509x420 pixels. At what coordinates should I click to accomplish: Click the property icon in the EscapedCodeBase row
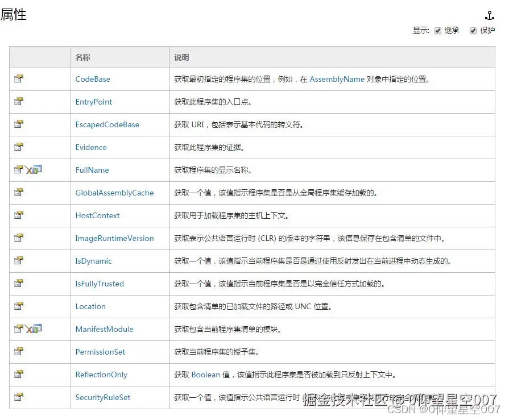click(x=19, y=124)
